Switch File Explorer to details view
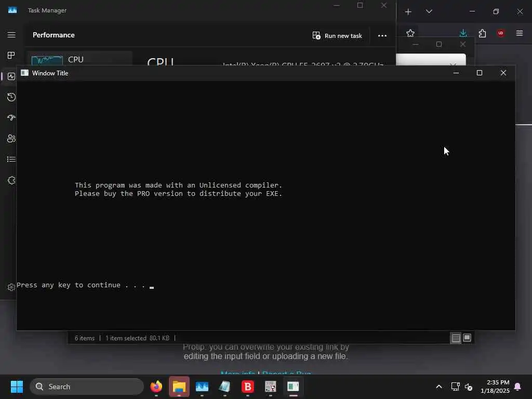Screen dimensions: 532x399 click(x=456, y=338)
